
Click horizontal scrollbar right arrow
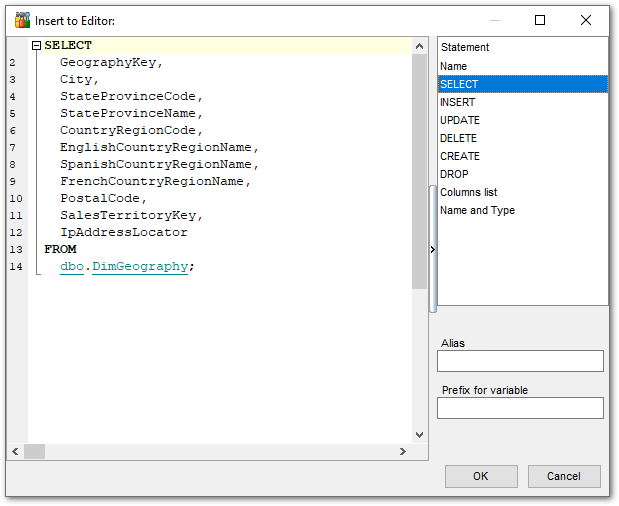(x=403, y=452)
